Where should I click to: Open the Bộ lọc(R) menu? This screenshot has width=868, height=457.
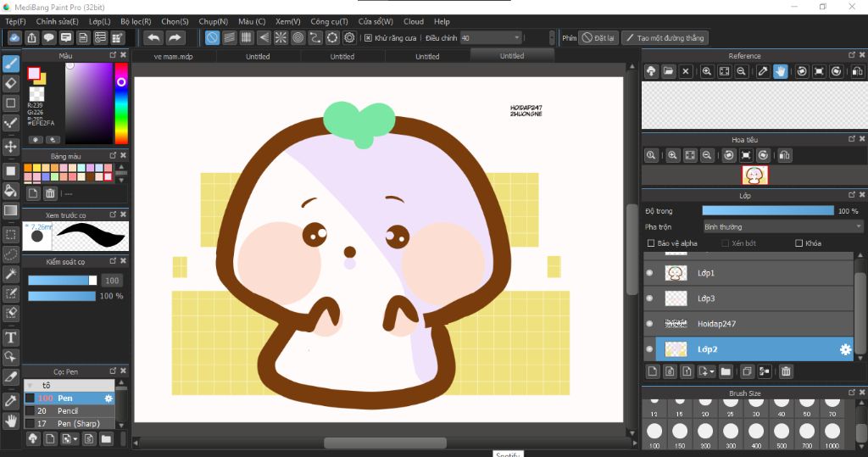pyautogui.click(x=136, y=21)
